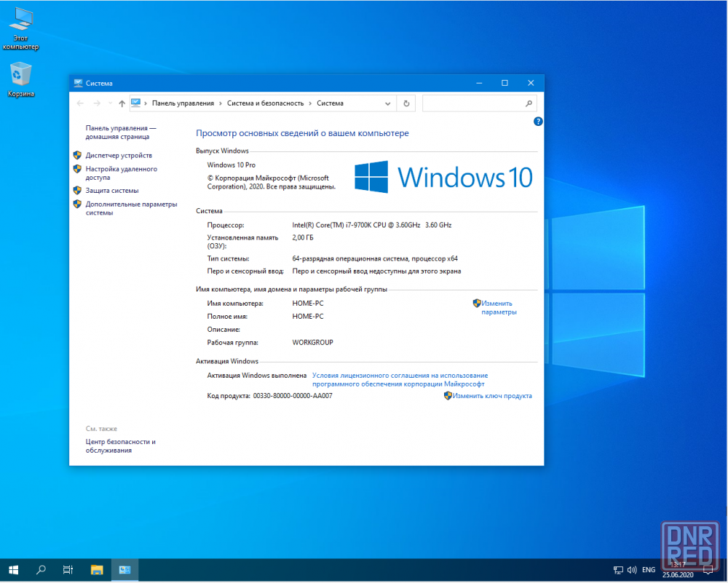Click Изменить параметры for computer name
The image size is (728, 583).
pos(498,308)
